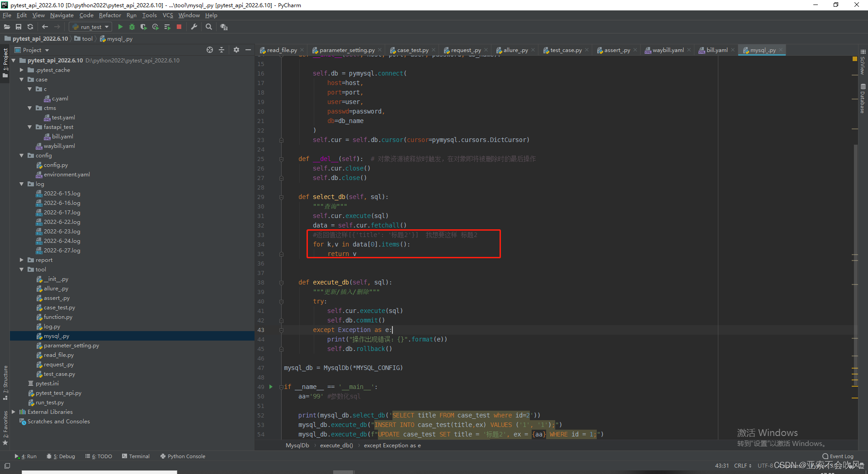Open the Python Console
The height and width of the screenshot is (474, 868).
click(183, 456)
